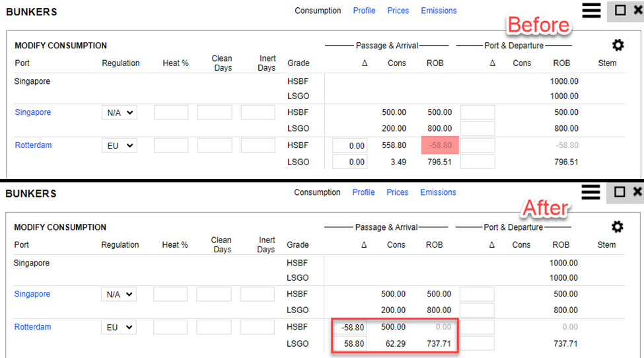Click Rotterdam HSBF delta field showing -58.80

click(349, 327)
